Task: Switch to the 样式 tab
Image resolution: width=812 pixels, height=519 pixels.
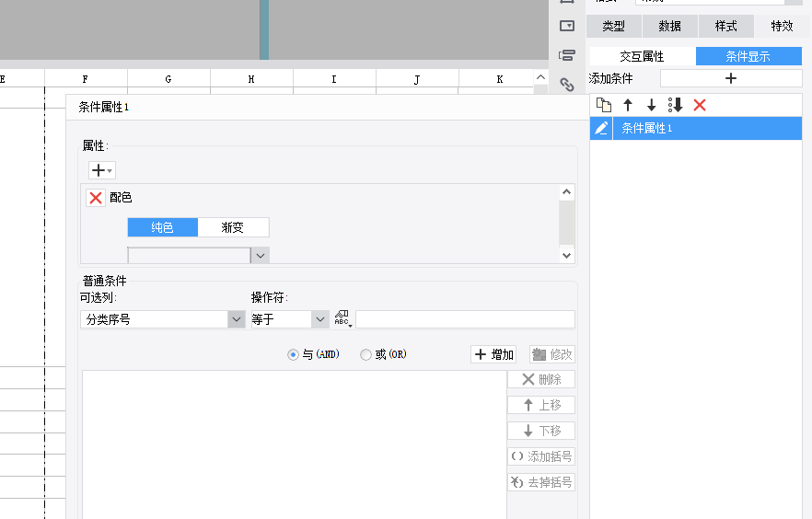Action: coord(725,26)
